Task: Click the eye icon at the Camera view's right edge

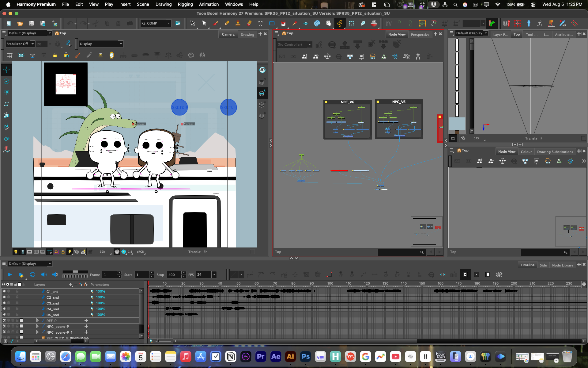Action: point(262,70)
